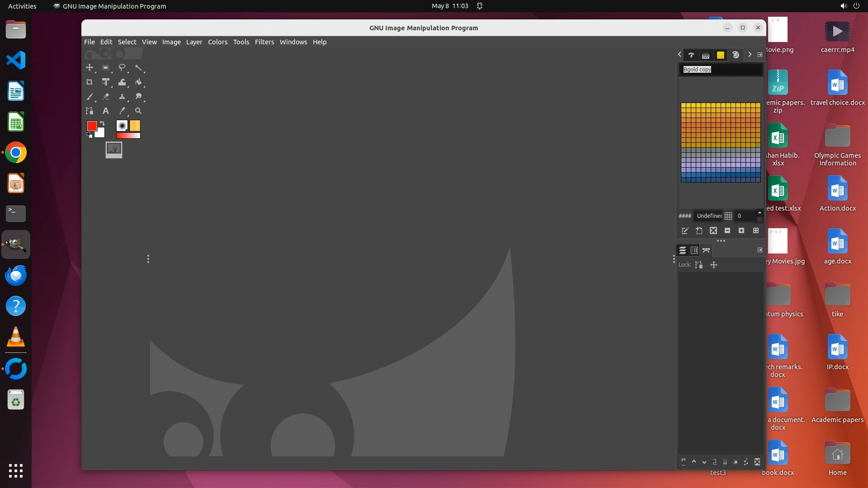Choose the Crop tool
This screenshot has width=868, height=488.
(90, 82)
